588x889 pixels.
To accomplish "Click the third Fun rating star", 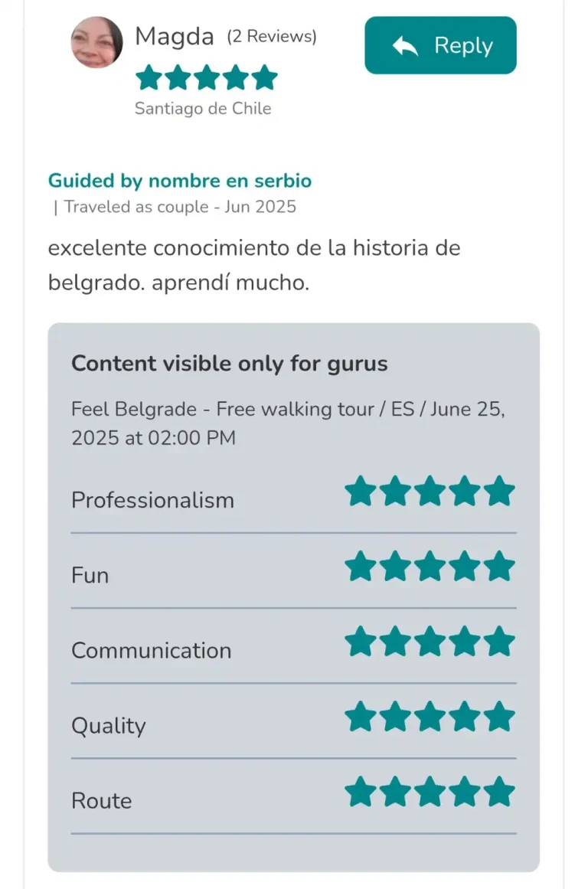I will click(x=430, y=567).
